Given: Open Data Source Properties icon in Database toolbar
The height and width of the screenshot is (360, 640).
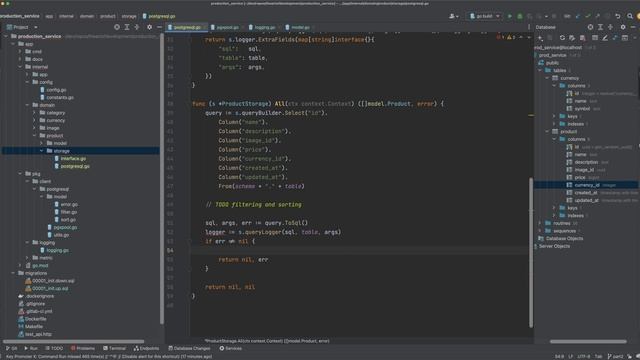Looking at the screenshot, I should coord(572,38).
